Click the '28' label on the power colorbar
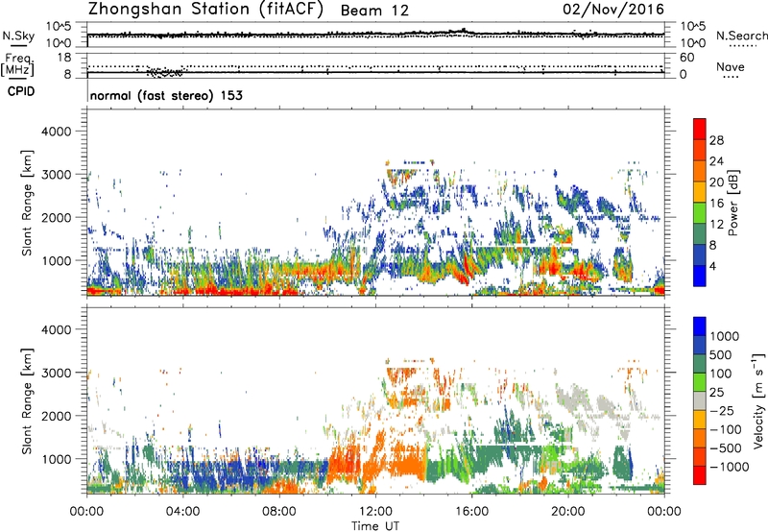768x532 pixels. pos(716,140)
